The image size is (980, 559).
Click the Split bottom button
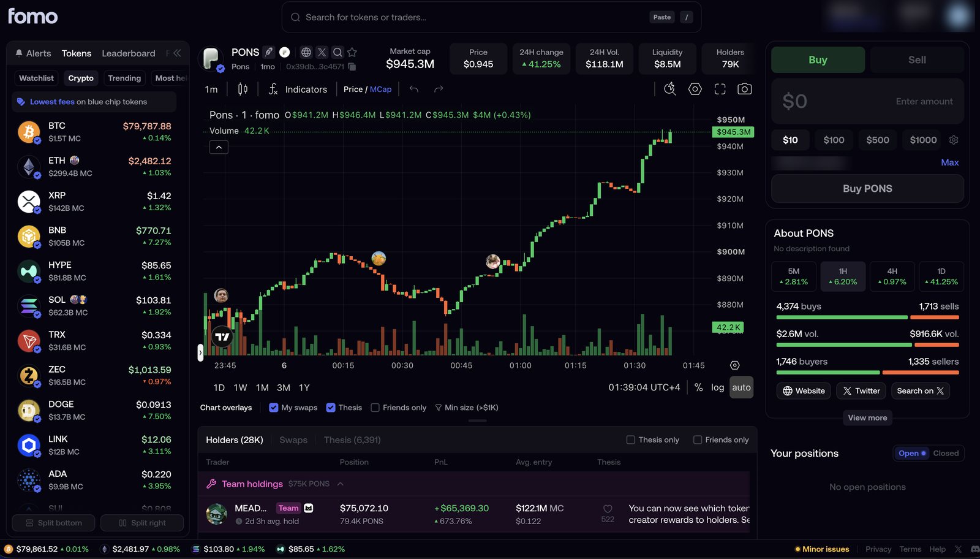[x=54, y=523]
